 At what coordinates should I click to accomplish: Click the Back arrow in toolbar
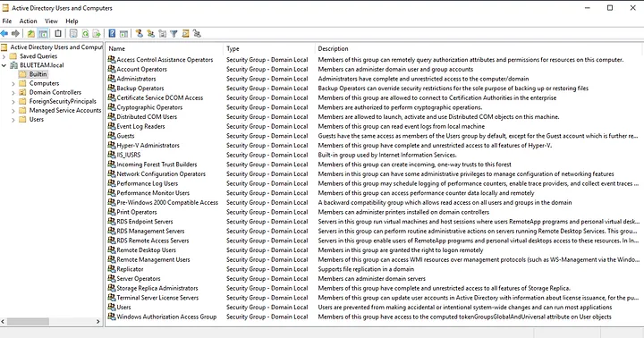tap(4, 34)
